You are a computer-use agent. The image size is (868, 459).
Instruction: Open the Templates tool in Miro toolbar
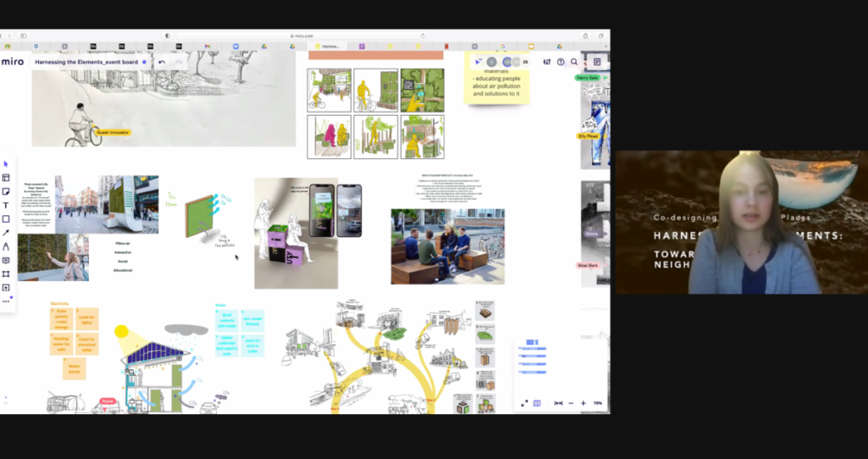click(x=6, y=178)
